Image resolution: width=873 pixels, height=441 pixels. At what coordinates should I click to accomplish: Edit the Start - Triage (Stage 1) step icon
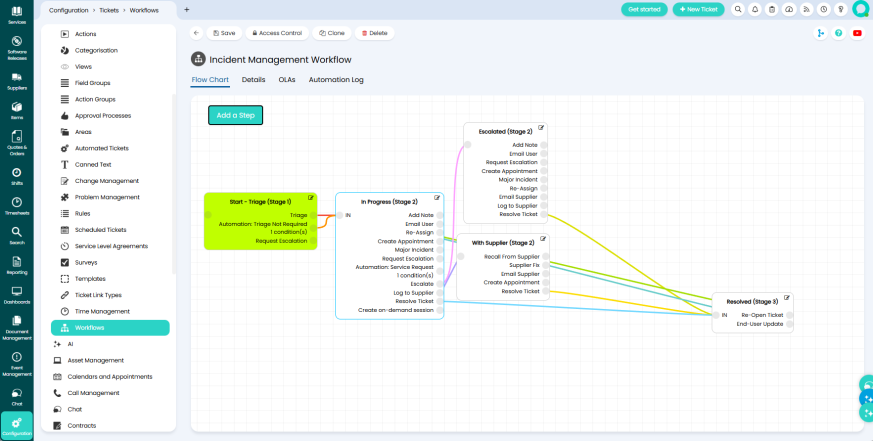click(311, 198)
